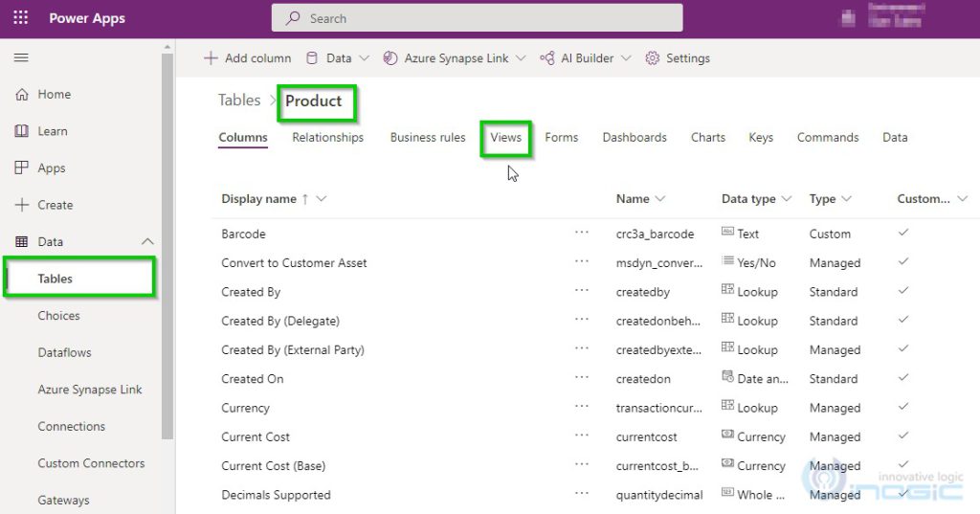
Task: Open Connections in the sidebar
Action: click(x=71, y=426)
